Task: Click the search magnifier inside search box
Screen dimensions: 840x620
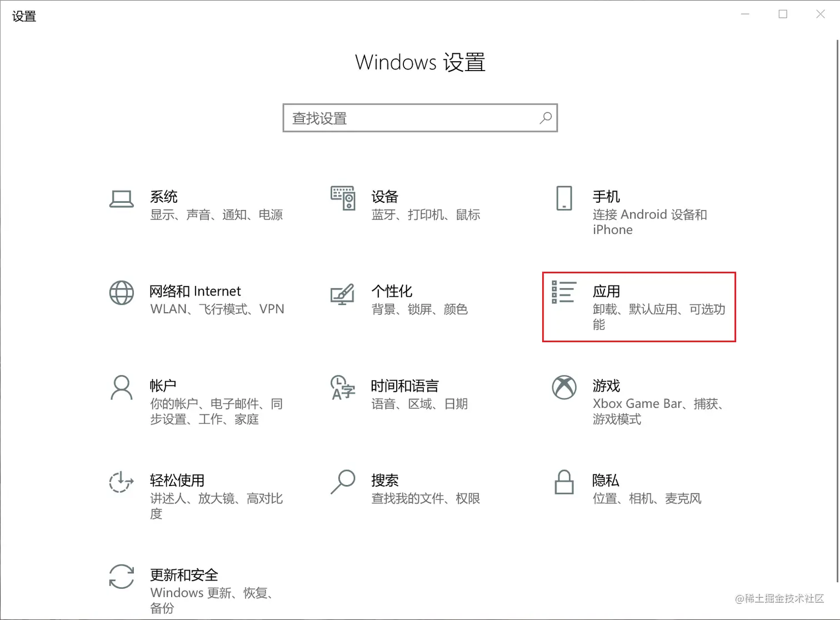Action: [545, 118]
